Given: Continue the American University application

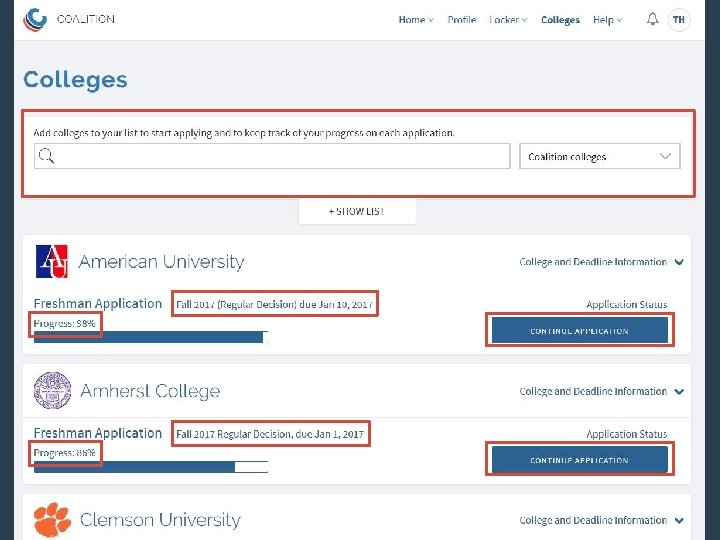Looking at the screenshot, I should 579,331.
